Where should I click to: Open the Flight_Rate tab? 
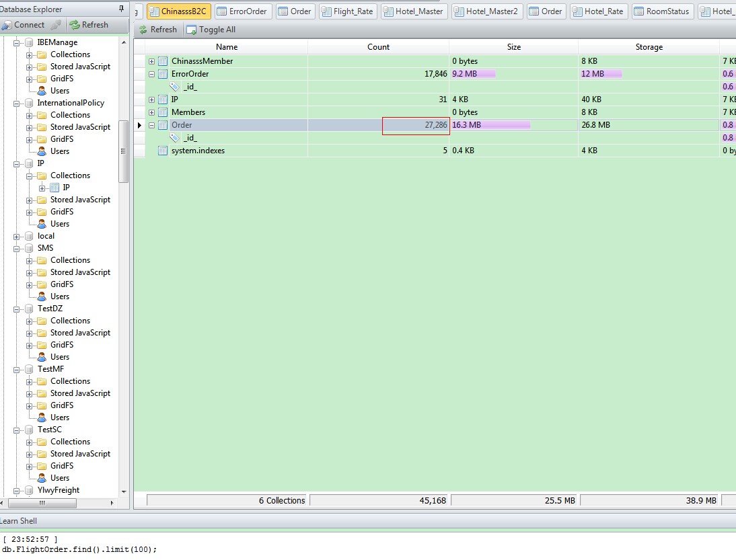tap(347, 11)
